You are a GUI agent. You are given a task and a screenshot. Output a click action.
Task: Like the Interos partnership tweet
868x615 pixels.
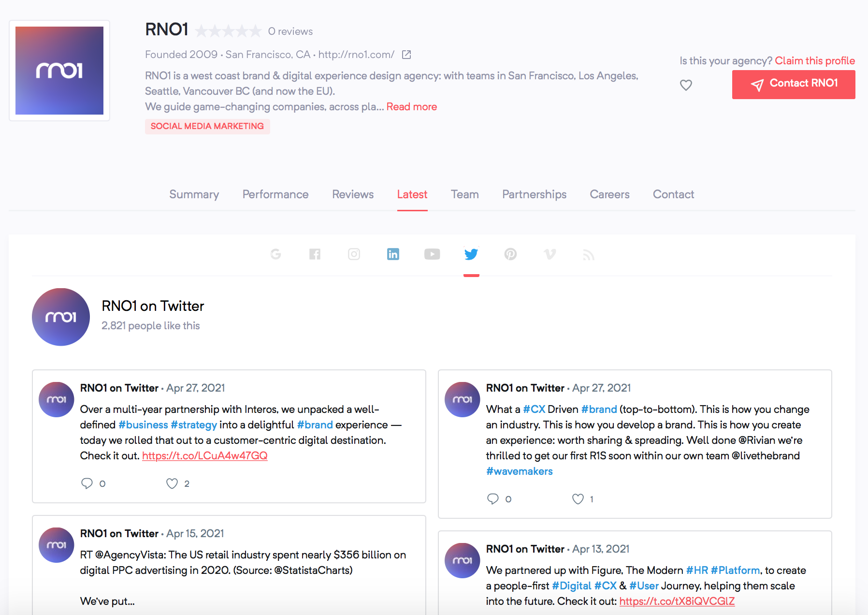pyautogui.click(x=172, y=483)
